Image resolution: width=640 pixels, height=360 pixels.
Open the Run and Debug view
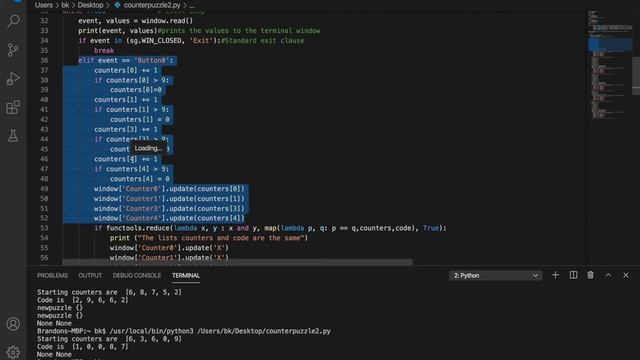tap(13, 78)
